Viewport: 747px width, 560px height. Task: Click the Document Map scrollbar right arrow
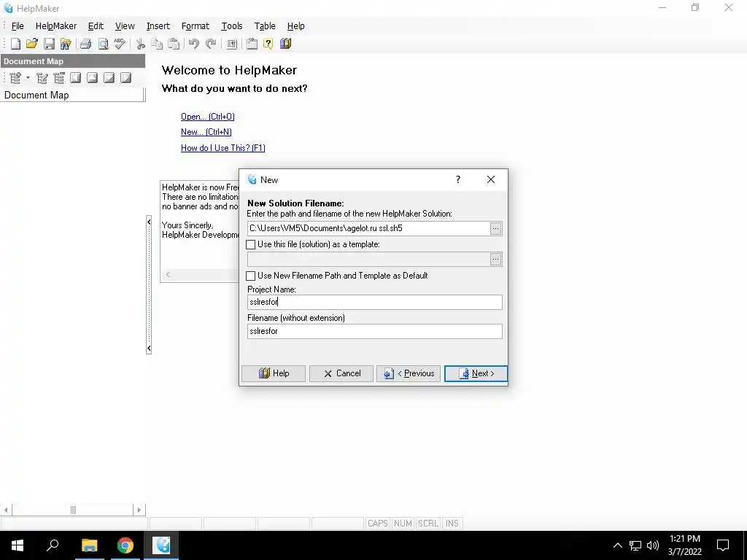(139, 510)
